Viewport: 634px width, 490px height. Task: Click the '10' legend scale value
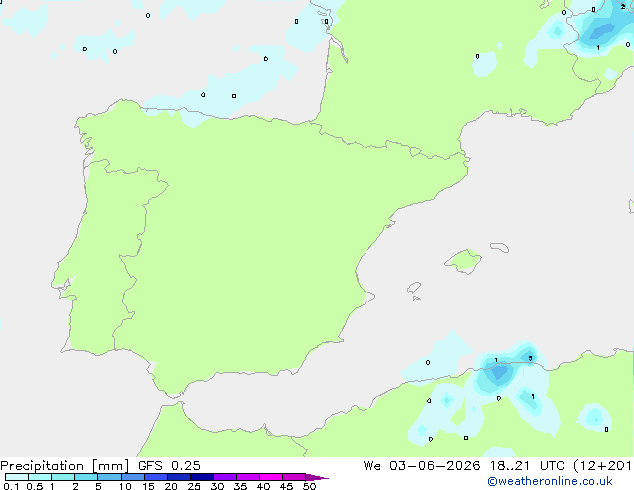125,486
